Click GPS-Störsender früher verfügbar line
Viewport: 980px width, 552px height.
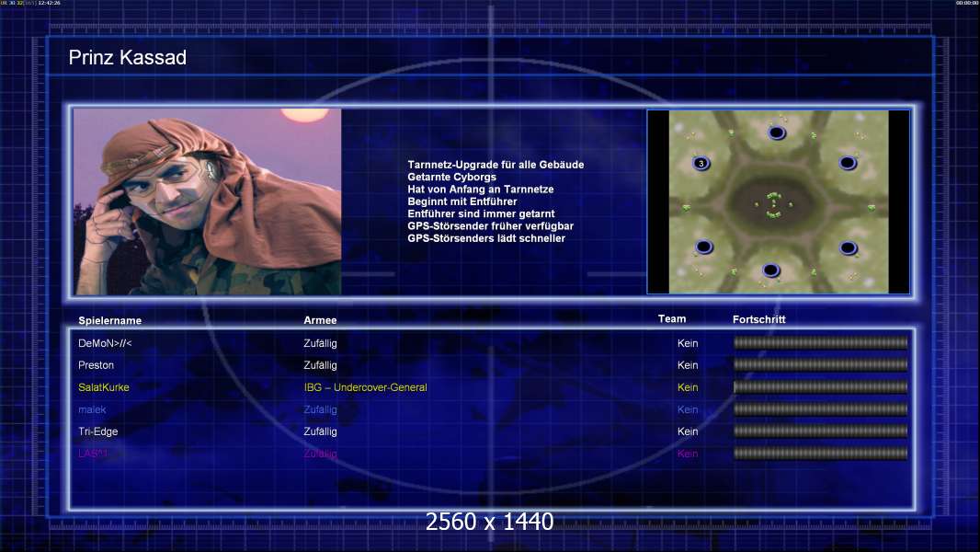[x=491, y=225]
